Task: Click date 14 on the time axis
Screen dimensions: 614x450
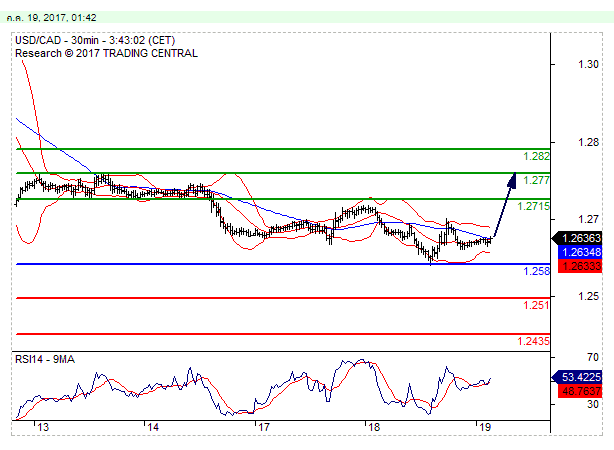Action: click(x=153, y=427)
